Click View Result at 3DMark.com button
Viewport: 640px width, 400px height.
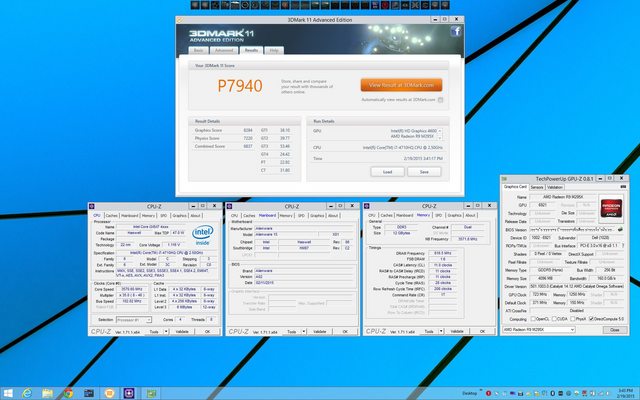pos(401,85)
